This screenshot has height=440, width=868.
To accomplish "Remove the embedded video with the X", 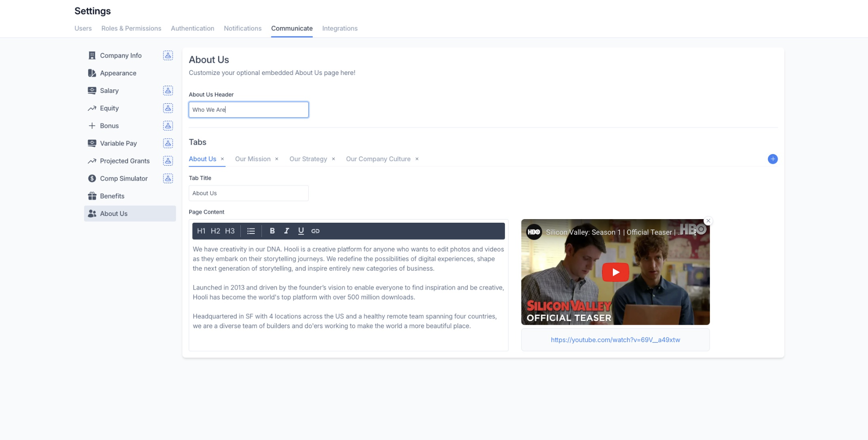I will [x=708, y=221].
